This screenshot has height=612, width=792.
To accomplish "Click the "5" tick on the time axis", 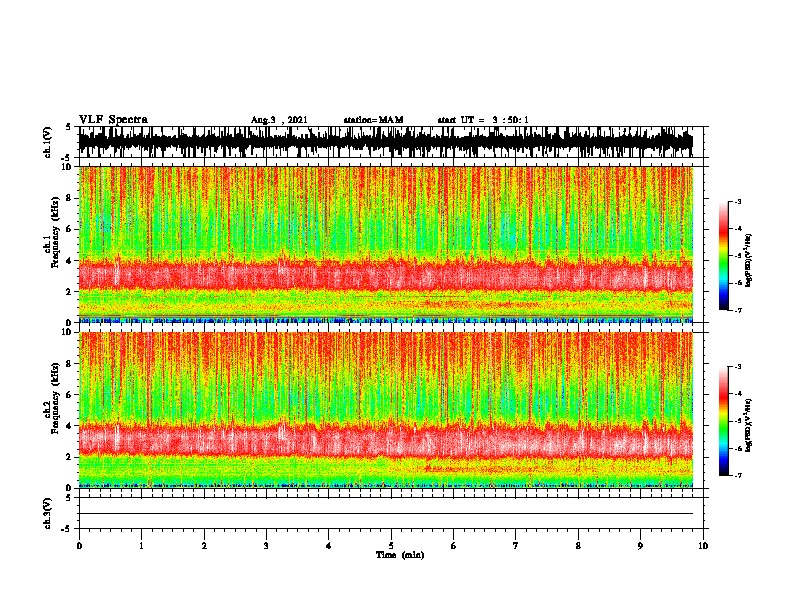I will point(391,546).
